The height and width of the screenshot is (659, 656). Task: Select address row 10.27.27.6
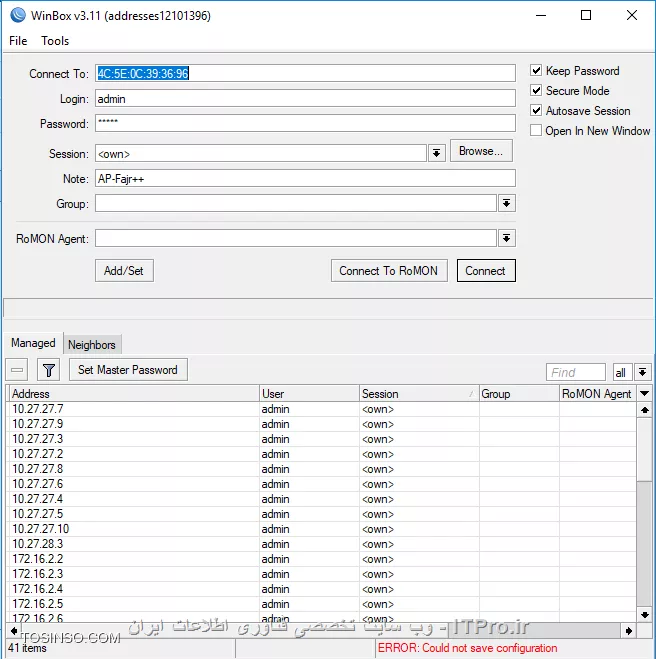point(322,484)
